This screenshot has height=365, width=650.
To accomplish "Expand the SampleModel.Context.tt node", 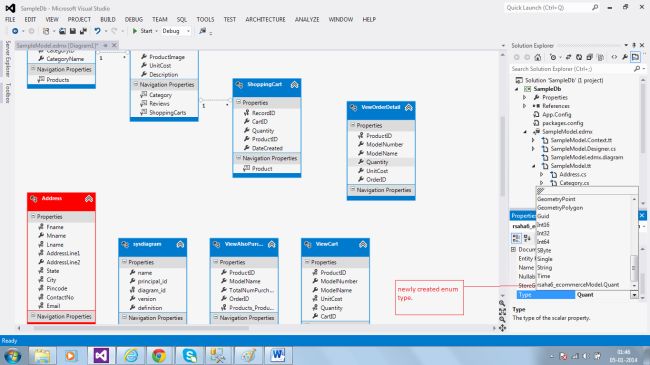I will click(x=534, y=141).
